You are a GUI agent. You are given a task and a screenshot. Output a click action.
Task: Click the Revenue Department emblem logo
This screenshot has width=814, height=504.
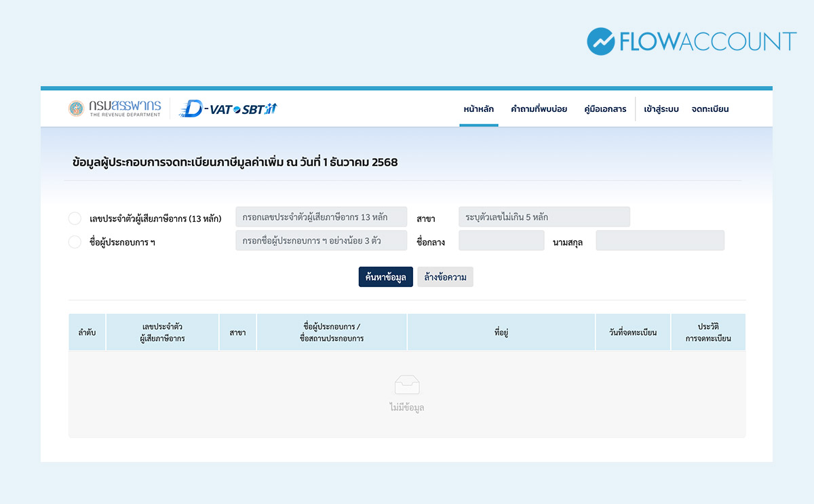tap(77, 107)
